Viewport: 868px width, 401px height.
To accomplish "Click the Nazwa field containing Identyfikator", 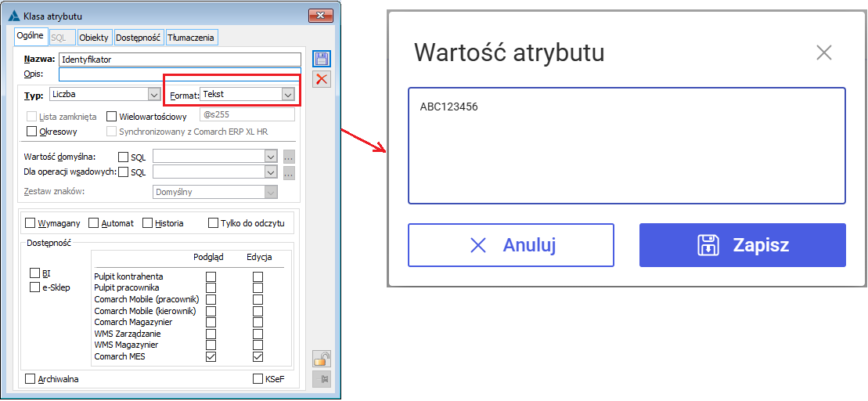I will (179, 60).
